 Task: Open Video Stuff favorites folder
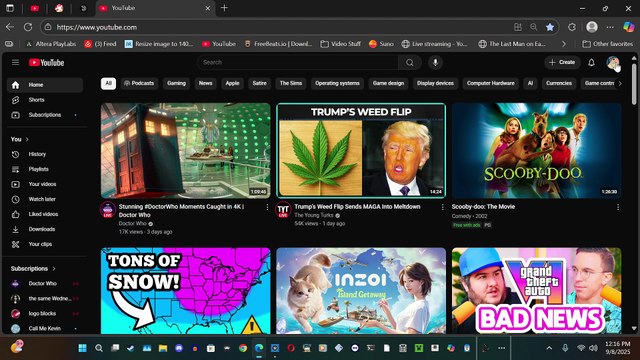tap(340, 44)
